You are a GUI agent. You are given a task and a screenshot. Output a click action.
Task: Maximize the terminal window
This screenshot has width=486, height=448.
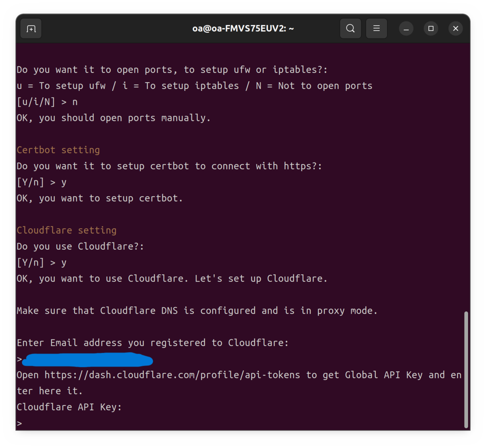pos(431,28)
